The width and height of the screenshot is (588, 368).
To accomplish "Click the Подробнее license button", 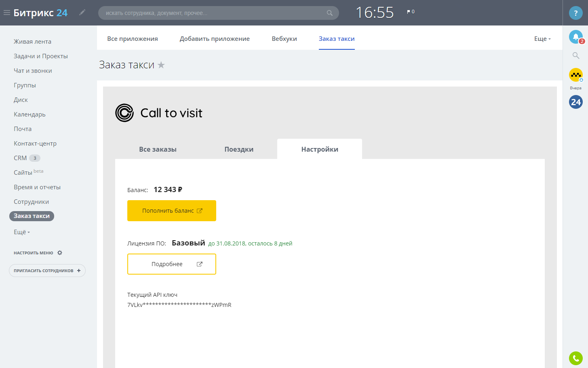I will [x=172, y=264].
